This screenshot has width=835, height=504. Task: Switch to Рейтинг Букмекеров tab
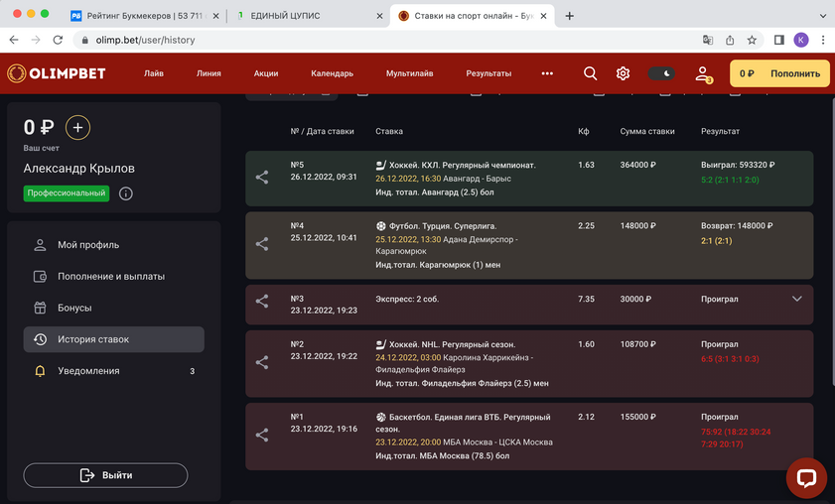pos(144,16)
